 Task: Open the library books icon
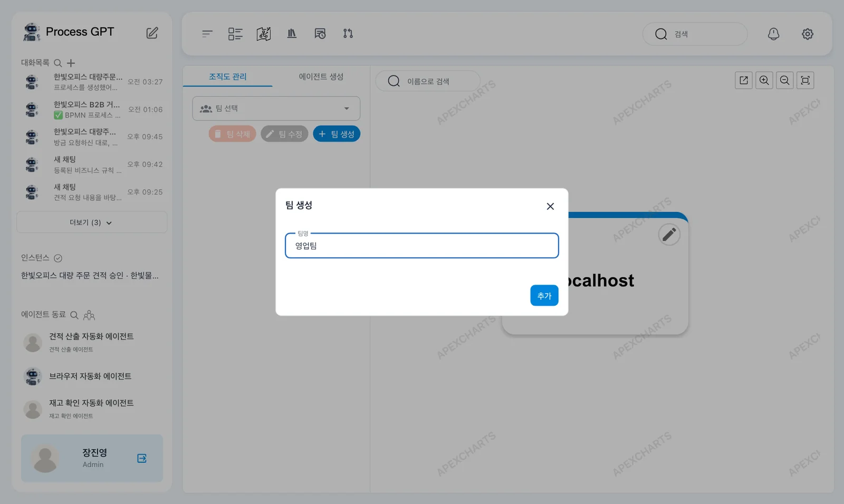click(292, 34)
